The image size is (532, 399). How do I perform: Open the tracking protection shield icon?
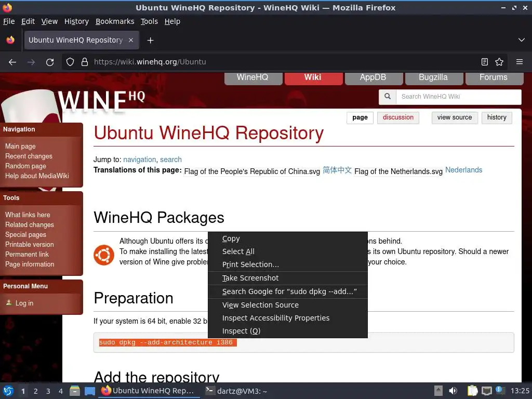click(70, 62)
